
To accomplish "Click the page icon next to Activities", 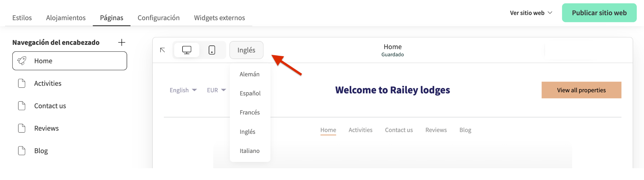I will (22, 83).
